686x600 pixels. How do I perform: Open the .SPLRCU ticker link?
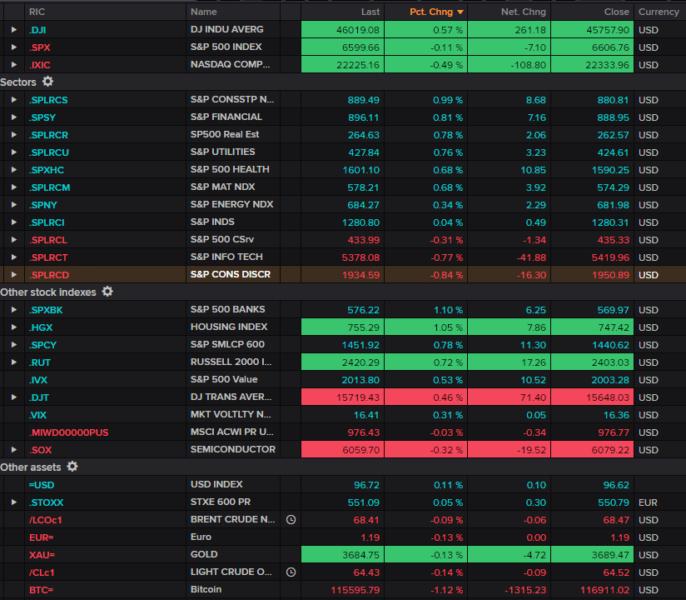click(x=49, y=152)
